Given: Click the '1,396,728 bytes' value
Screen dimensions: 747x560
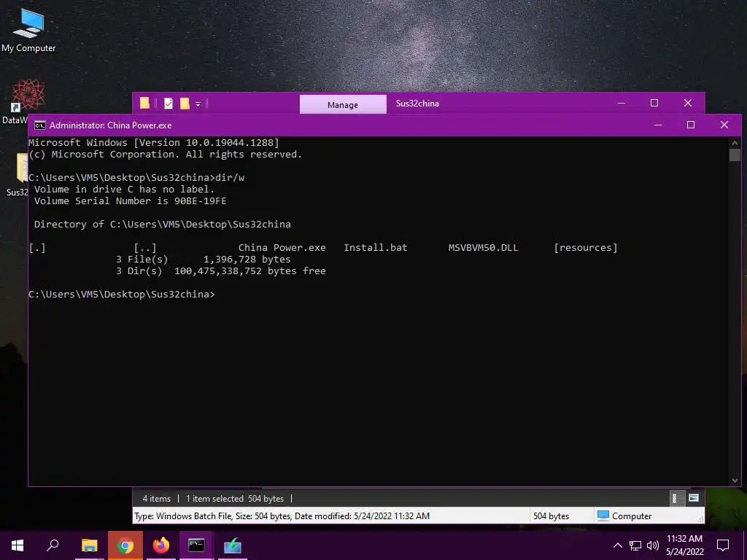Looking at the screenshot, I should click(x=247, y=260).
